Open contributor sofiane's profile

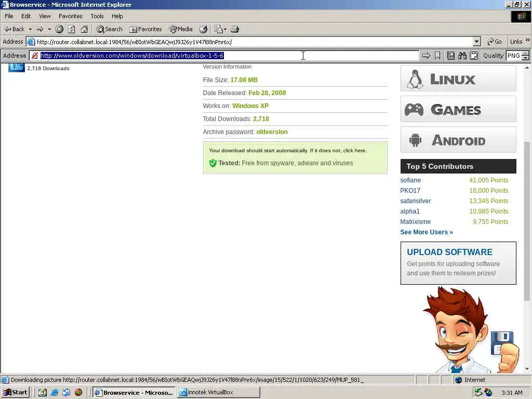(x=410, y=180)
